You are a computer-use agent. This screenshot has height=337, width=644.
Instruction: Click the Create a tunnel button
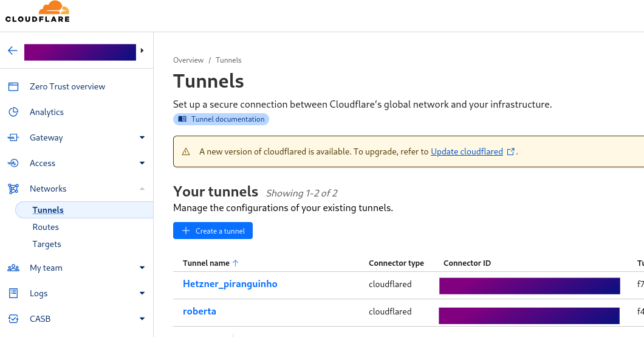[x=213, y=231]
